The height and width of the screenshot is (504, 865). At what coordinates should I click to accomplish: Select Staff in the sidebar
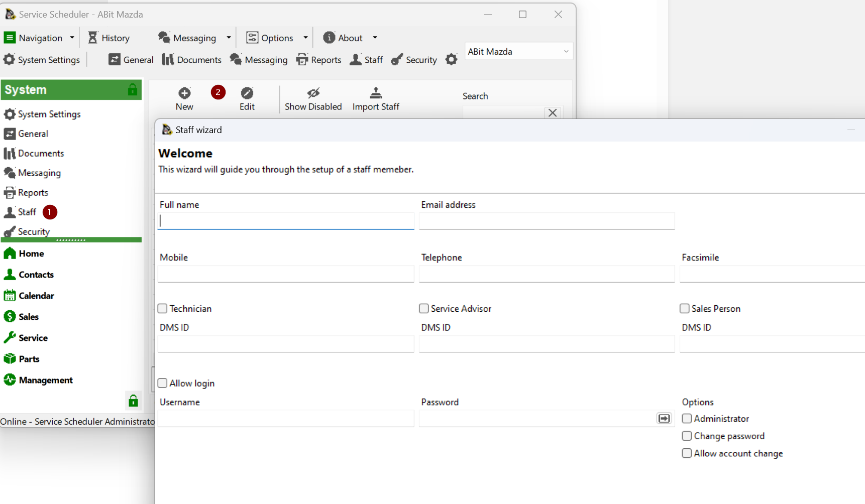(20, 212)
